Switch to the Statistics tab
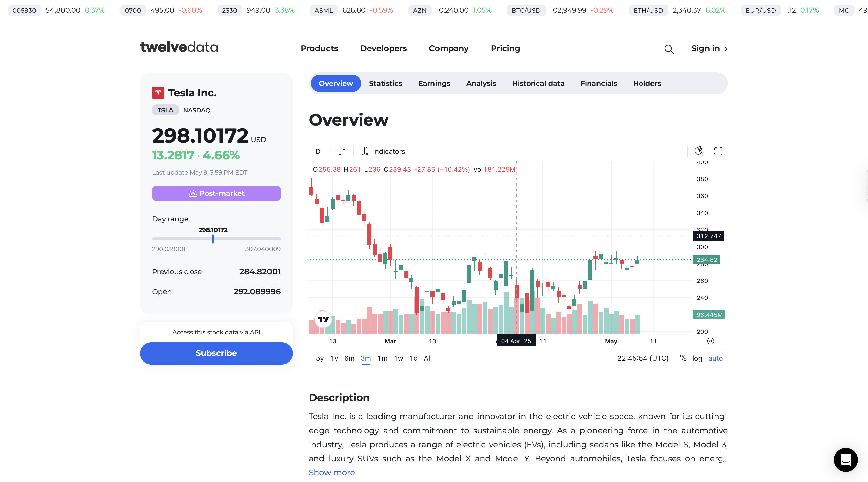This screenshot has width=868, height=482. [385, 83]
